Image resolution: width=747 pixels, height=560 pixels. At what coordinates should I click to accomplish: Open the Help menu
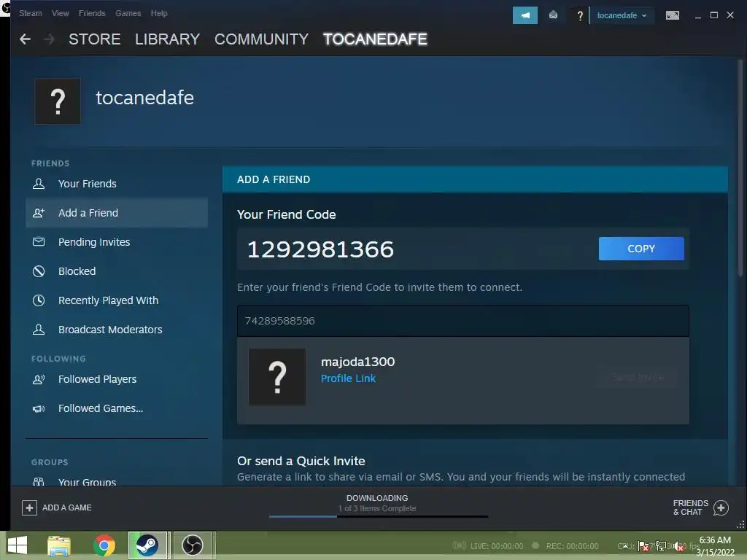(x=159, y=13)
